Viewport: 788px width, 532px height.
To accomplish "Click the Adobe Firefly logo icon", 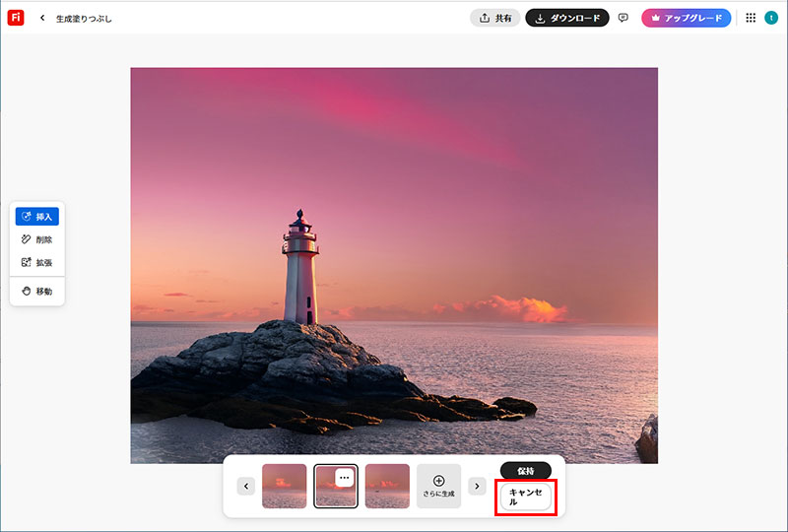I will (x=16, y=18).
